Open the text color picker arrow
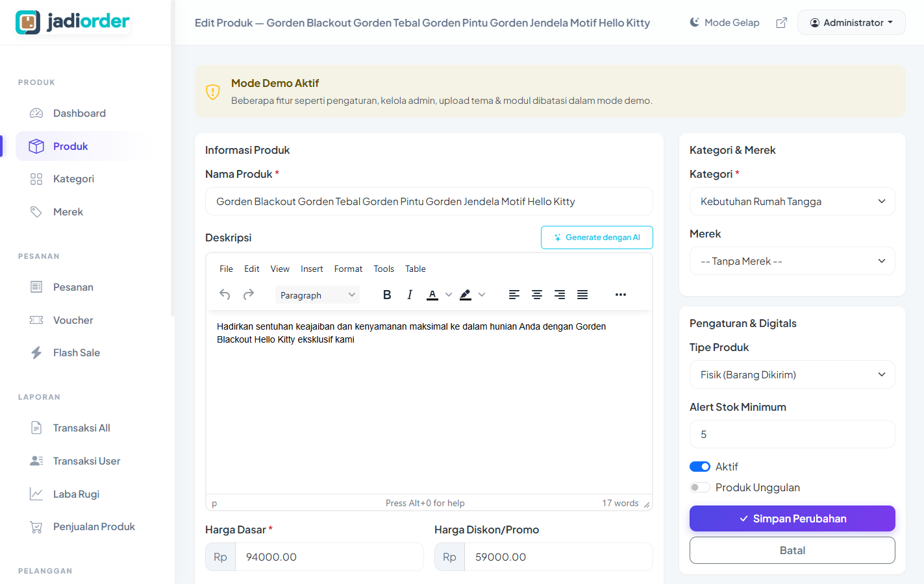 (x=449, y=295)
